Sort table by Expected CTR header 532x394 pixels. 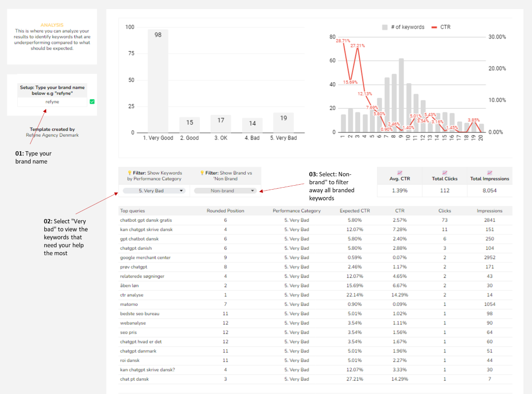pyautogui.click(x=355, y=211)
